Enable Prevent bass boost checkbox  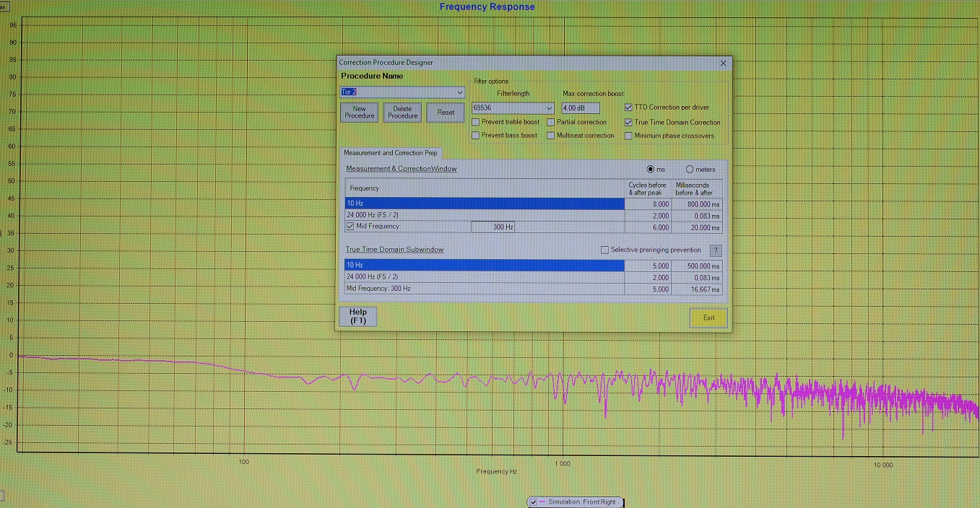475,136
